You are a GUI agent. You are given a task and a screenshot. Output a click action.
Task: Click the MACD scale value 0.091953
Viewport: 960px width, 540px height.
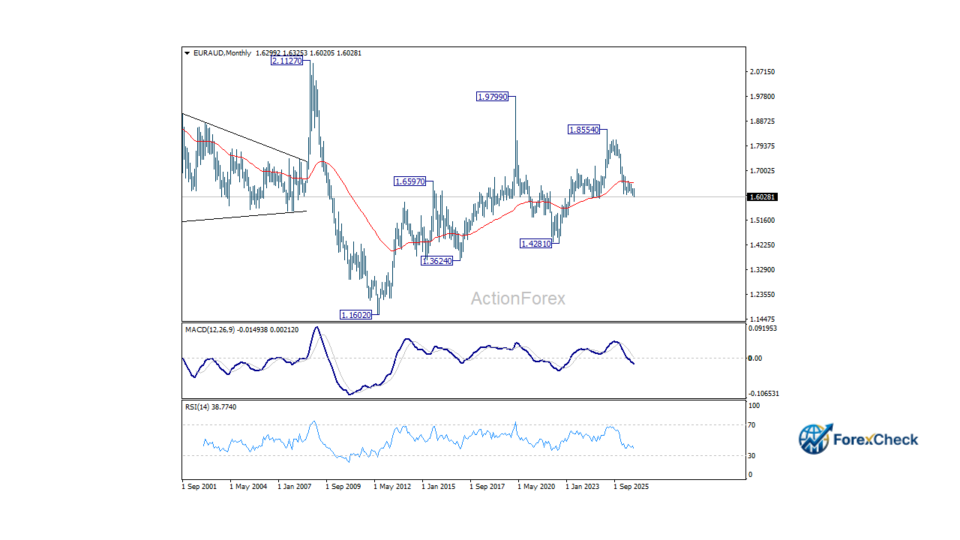[762, 329]
